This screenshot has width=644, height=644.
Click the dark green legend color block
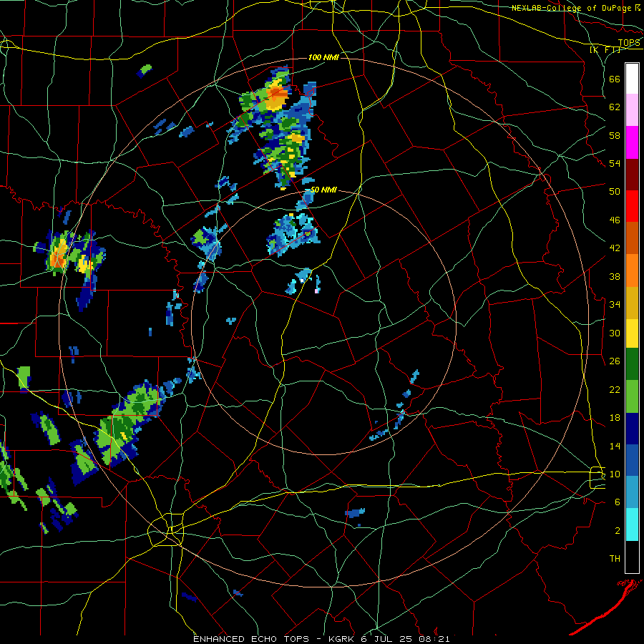[x=632, y=364]
